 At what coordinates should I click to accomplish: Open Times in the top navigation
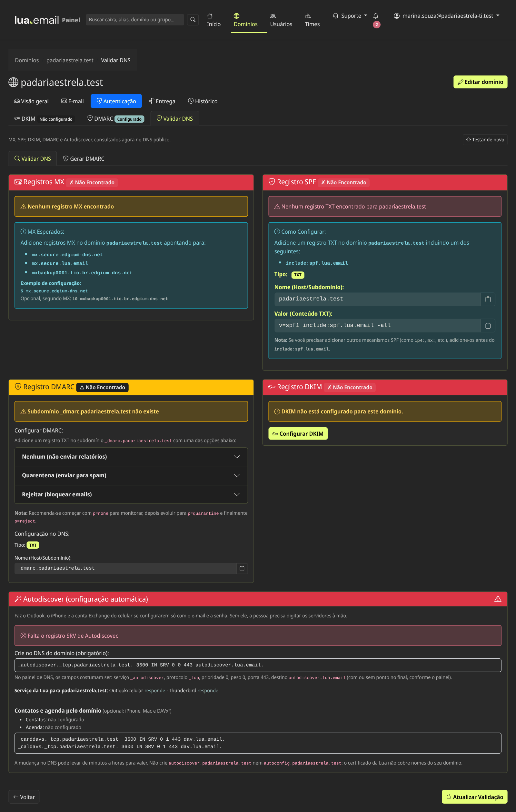click(x=312, y=20)
